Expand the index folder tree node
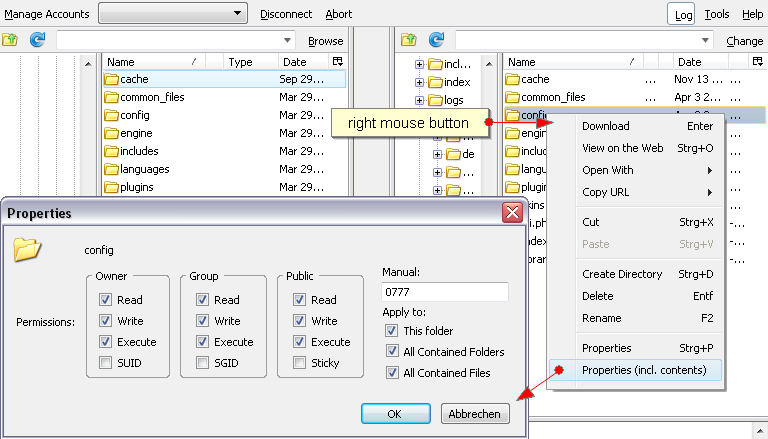Screen dimensions: 768x439 420,82
